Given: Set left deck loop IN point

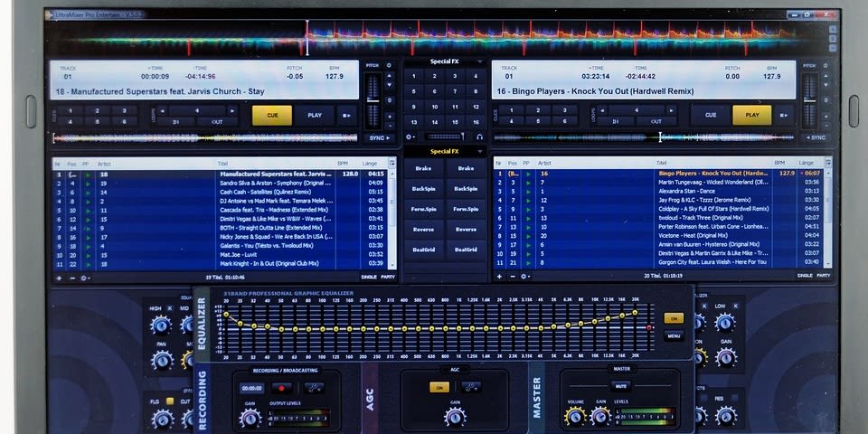Looking at the screenshot, I should tap(176, 122).
